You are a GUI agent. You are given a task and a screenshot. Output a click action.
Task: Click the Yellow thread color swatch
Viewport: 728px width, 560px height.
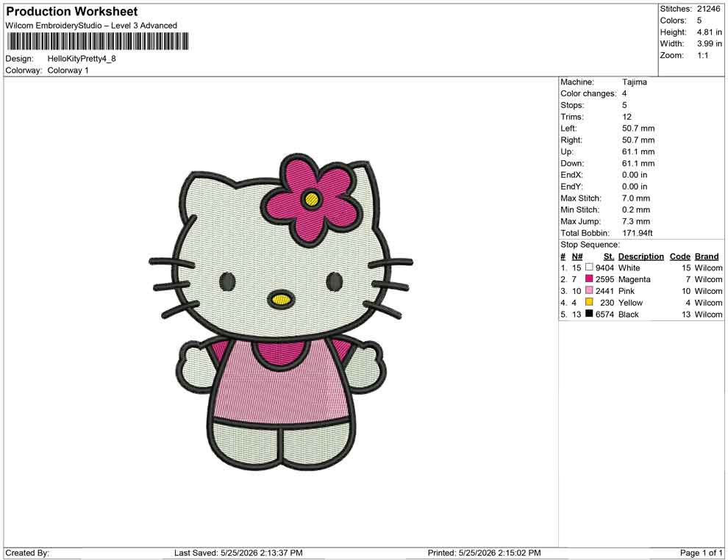[x=589, y=302]
